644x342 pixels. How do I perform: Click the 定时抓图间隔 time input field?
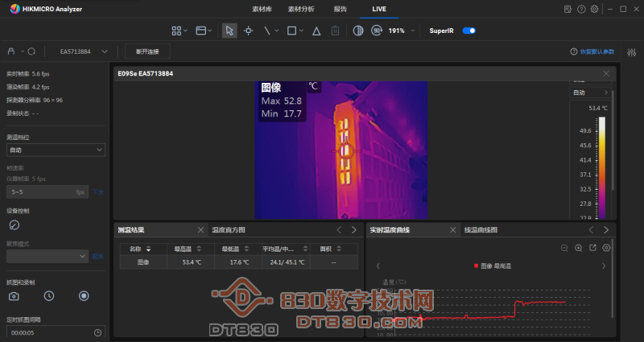(x=50, y=332)
